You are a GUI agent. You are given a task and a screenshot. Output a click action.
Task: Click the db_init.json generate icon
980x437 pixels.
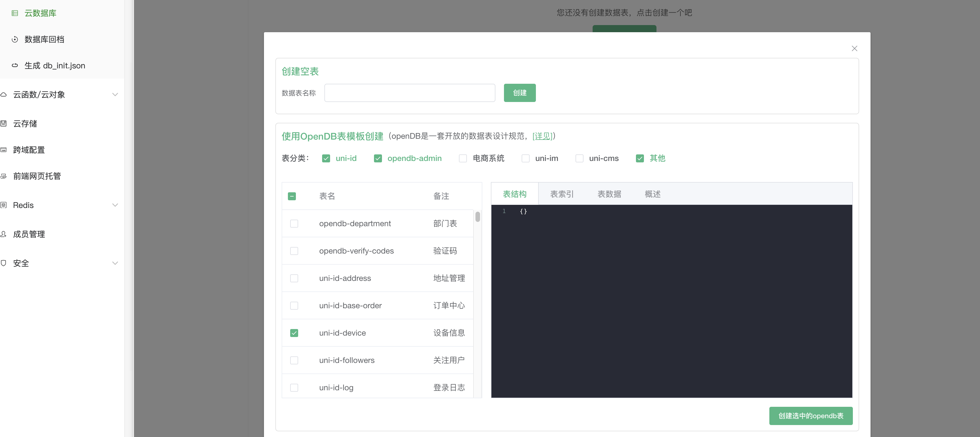15,66
